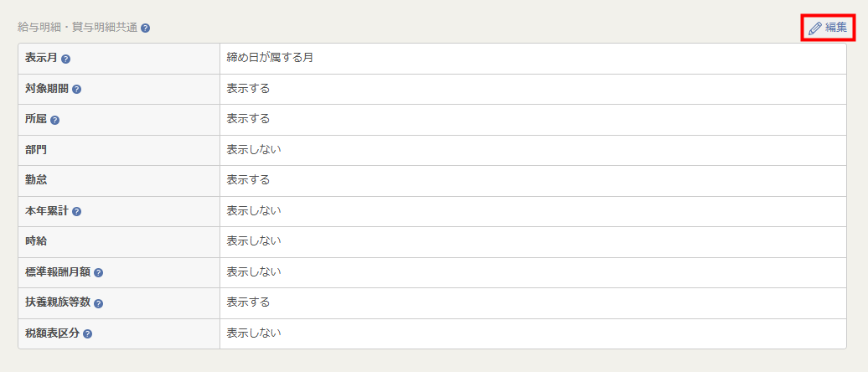Click the 給与明細・賞与明細共通 section title
868x372 pixels.
coord(77,28)
